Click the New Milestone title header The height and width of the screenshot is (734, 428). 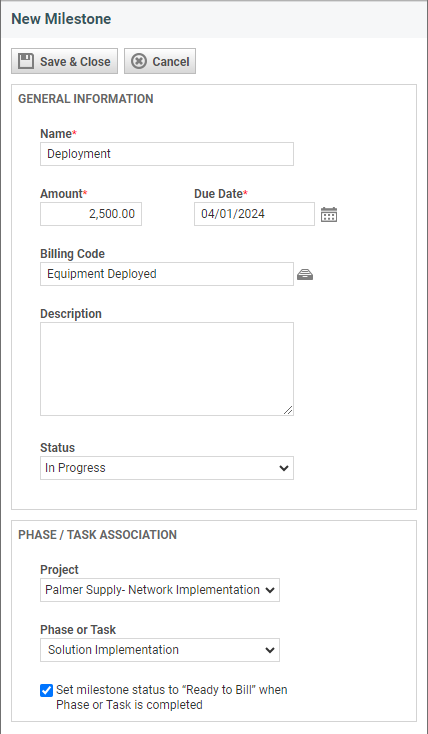click(61, 19)
